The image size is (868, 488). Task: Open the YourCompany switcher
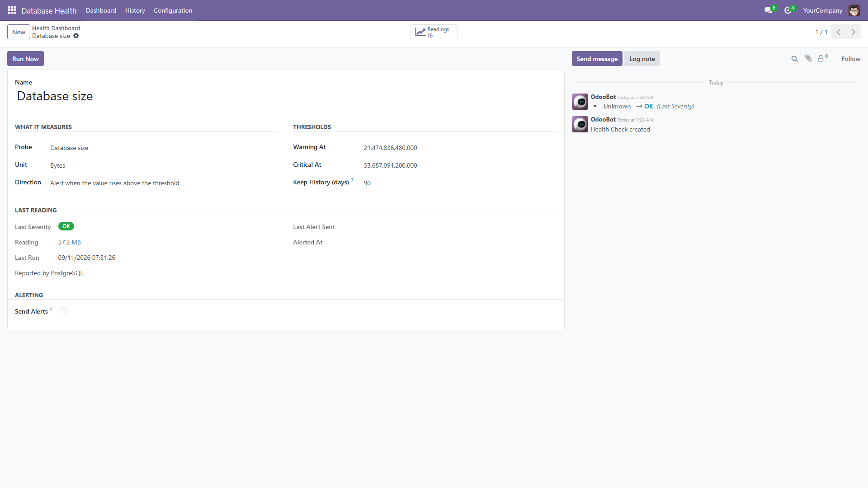click(822, 10)
